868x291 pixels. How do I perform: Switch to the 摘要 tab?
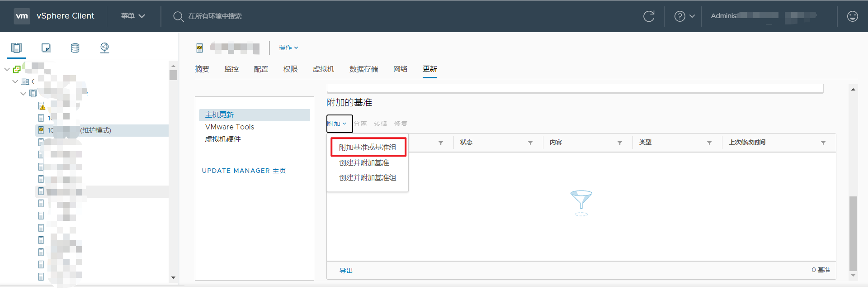tap(202, 69)
